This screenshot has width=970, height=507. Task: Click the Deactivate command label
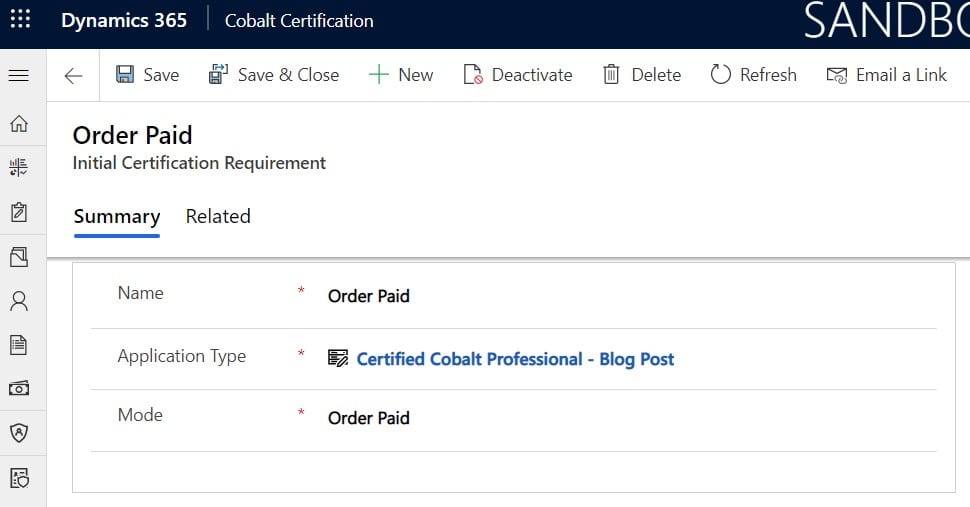(532, 75)
